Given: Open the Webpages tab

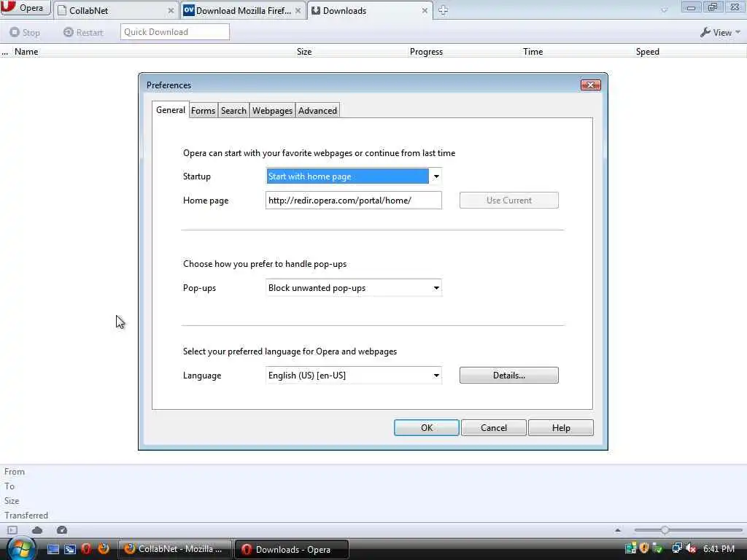Looking at the screenshot, I should click(x=272, y=111).
